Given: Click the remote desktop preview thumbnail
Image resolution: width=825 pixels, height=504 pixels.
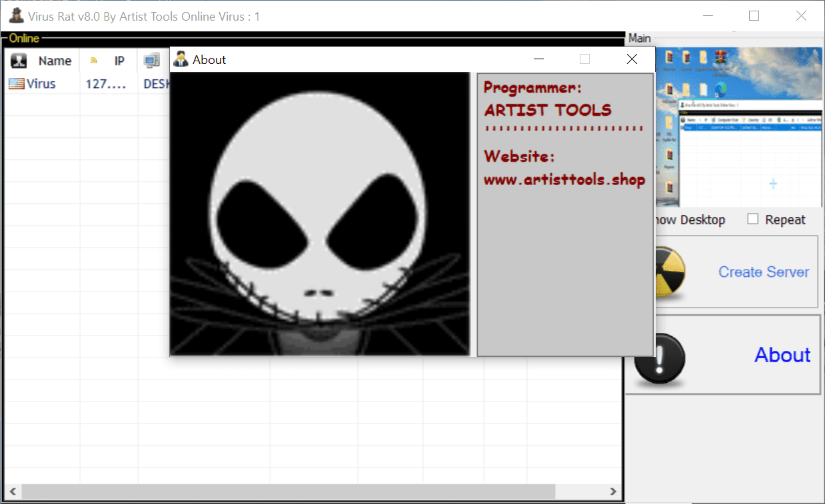Looking at the screenshot, I should (739, 126).
